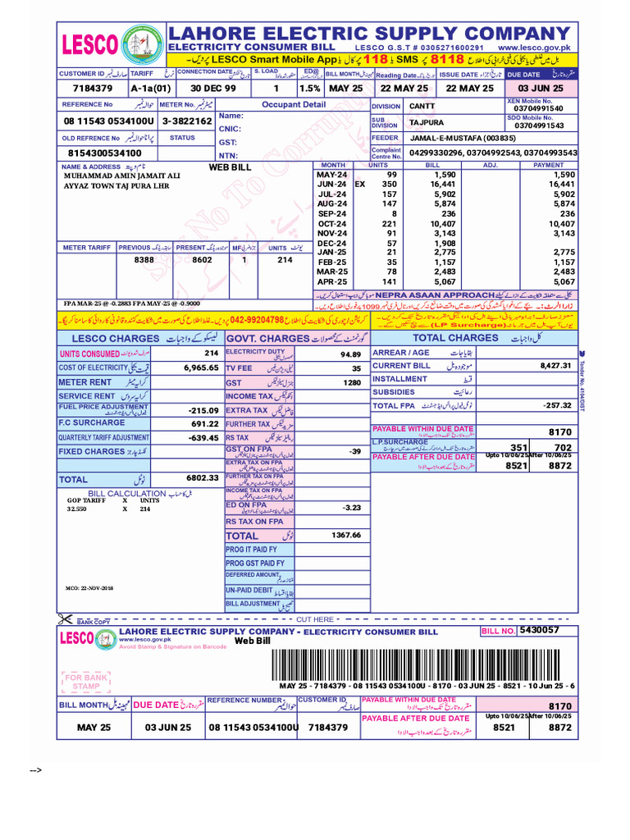The width and height of the screenshot is (630, 840).
Task: Click bank copy bill month MAY 25
Action: coord(94,728)
